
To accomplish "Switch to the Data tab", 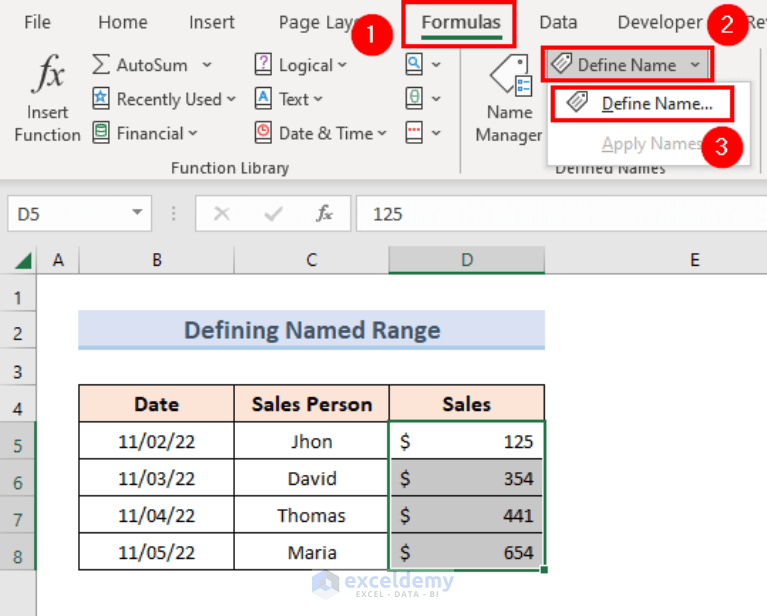I will [x=558, y=22].
